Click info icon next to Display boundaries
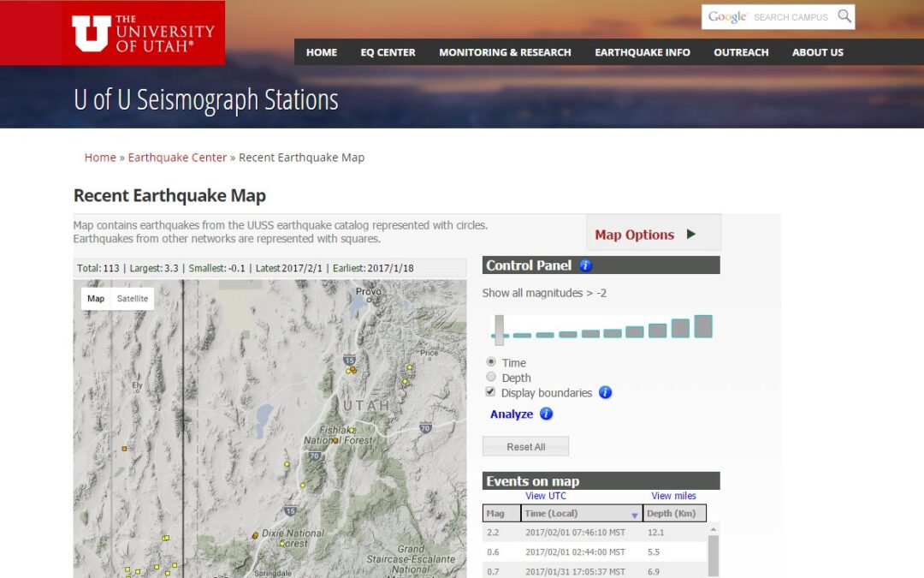The height and width of the screenshot is (578, 924). click(x=605, y=392)
